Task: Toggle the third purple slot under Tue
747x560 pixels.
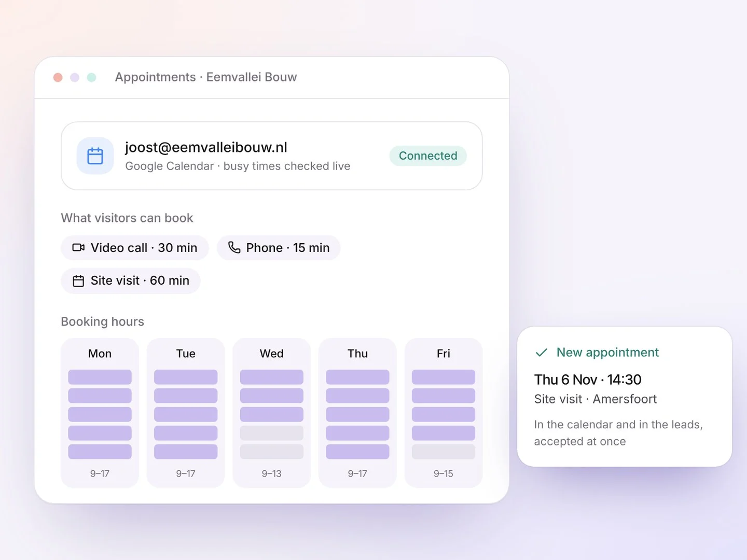Action: [x=186, y=414]
